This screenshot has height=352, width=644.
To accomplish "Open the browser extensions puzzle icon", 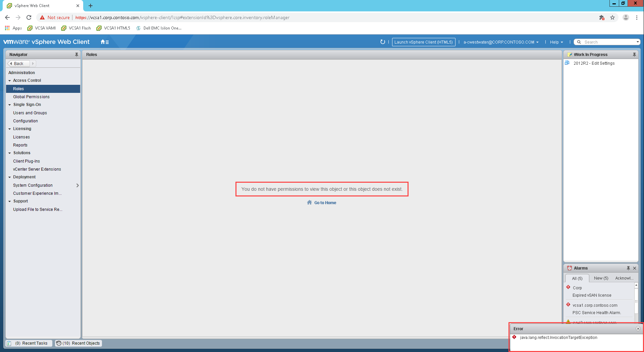I will [602, 17].
